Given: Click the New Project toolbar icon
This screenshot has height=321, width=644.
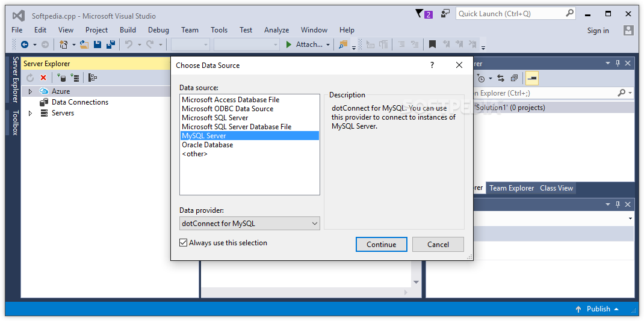Looking at the screenshot, I should [x=64, y=44].
